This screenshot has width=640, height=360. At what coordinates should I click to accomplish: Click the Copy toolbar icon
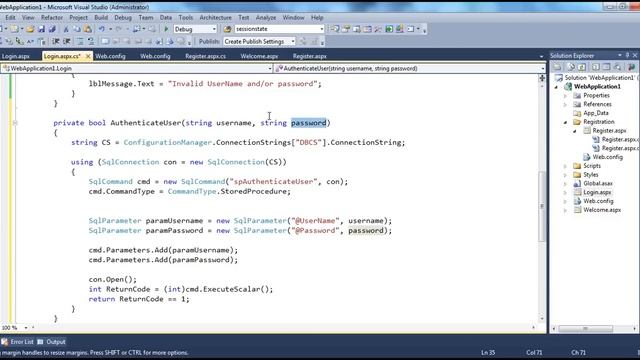(76, 29)
